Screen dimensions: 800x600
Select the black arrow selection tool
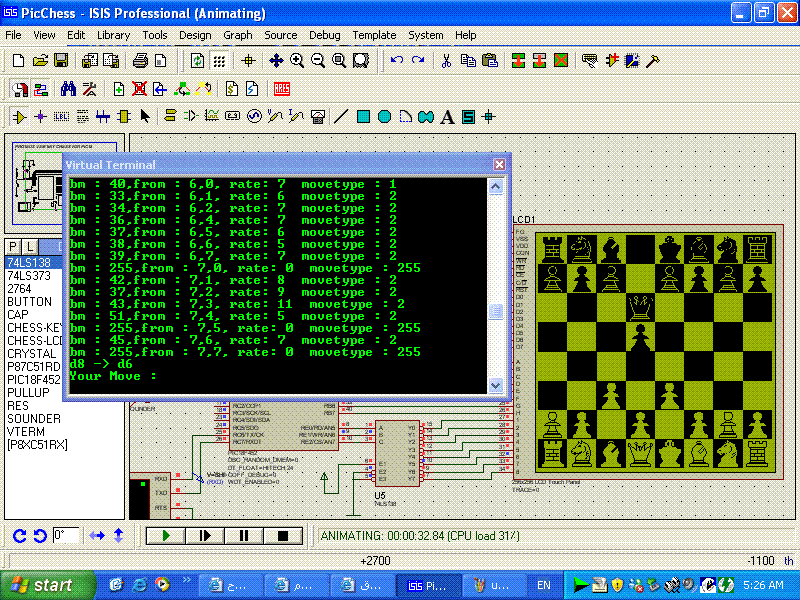tap(145, 117)
